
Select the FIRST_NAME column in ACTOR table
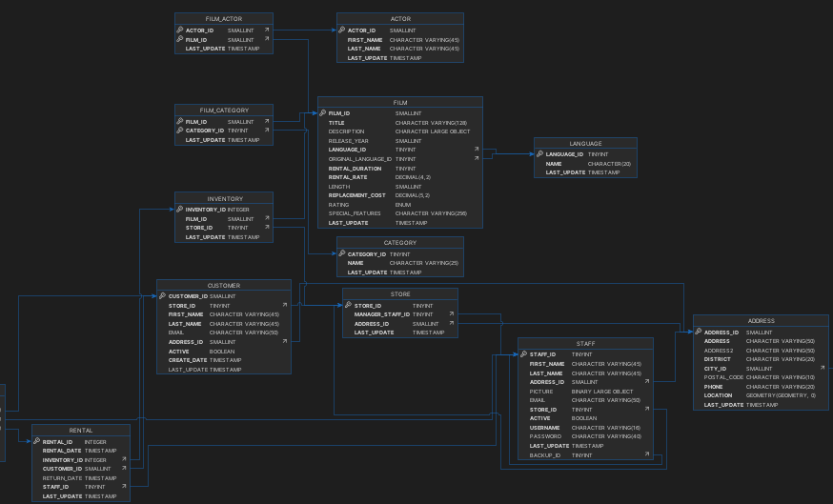click(x=365, y=40)
